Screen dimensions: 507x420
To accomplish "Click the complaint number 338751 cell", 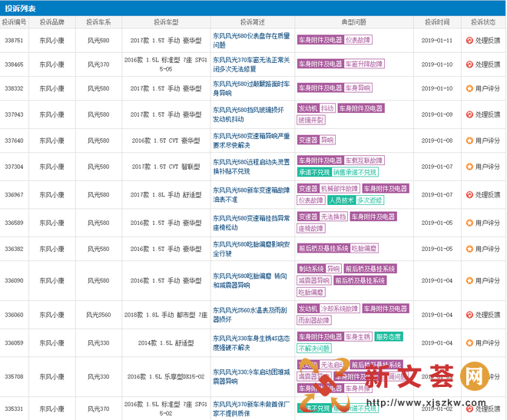I will [x=14, y=41].
